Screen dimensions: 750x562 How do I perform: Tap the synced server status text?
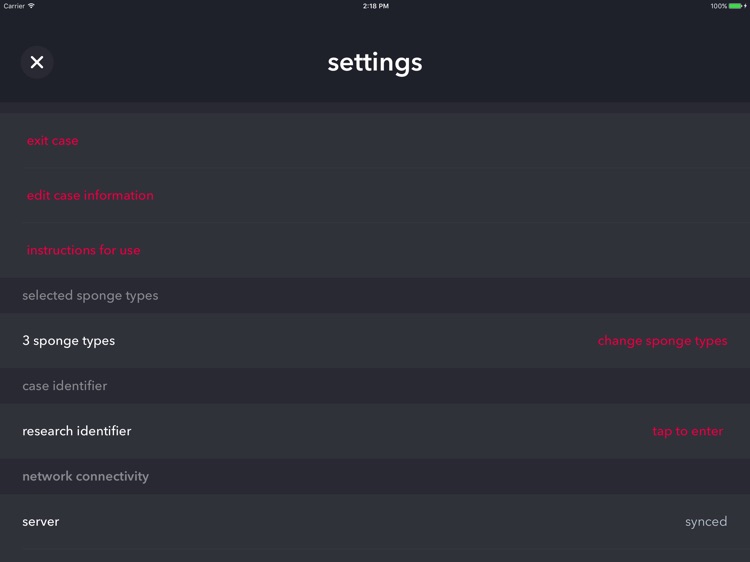tap(706, 522)
